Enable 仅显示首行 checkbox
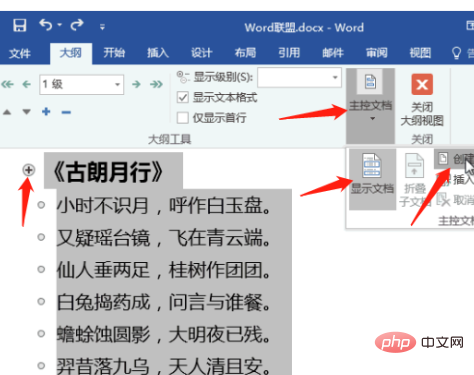This screenshot has width=474, height=375. point(183,118)
